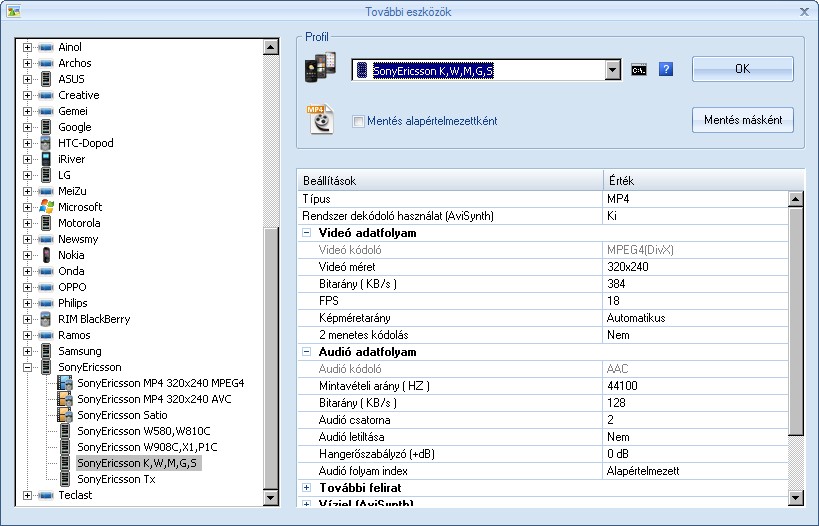This screenshot has width=819, height=526.
Task: Select SonyEricsson Satio in tree
Action: (122, 415)
